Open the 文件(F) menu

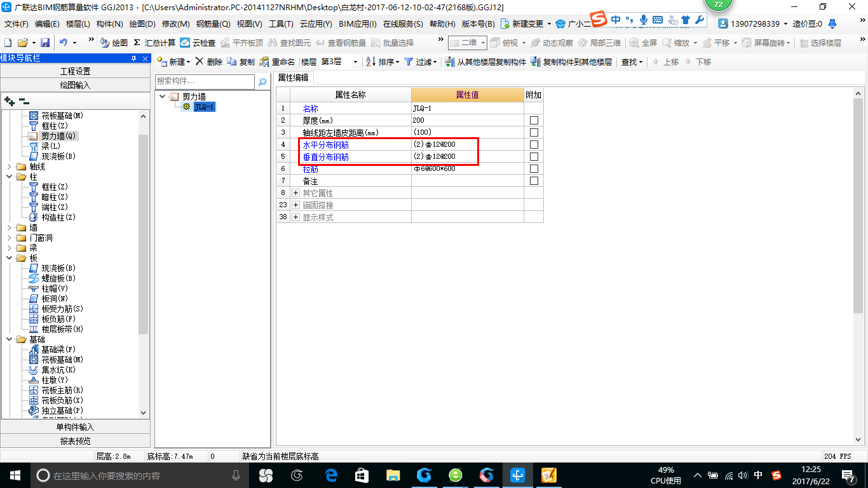pyautogui.click(x=17, y=24)
